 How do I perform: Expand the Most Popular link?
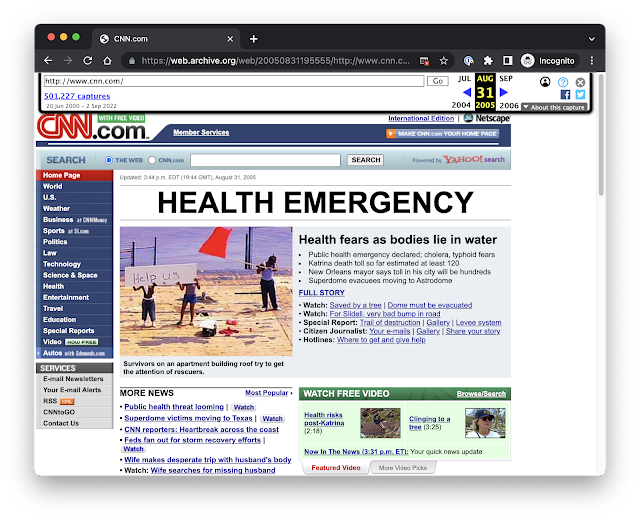269,393
